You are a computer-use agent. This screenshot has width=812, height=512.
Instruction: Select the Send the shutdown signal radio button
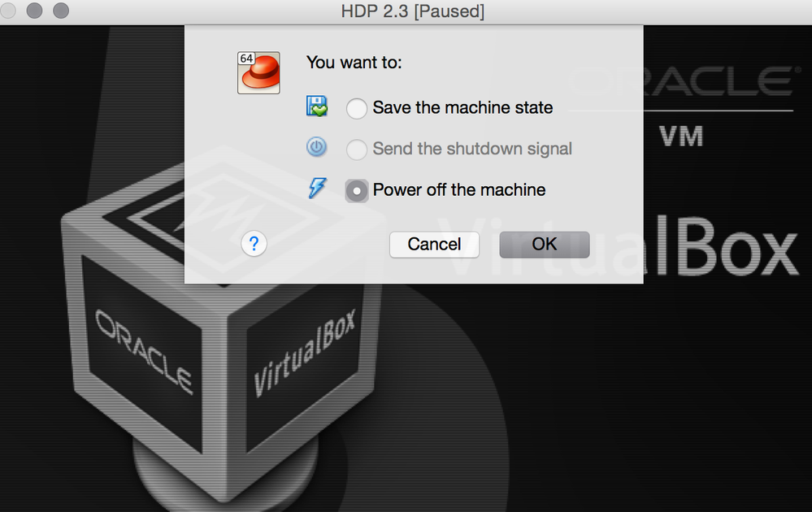(356, 149)
